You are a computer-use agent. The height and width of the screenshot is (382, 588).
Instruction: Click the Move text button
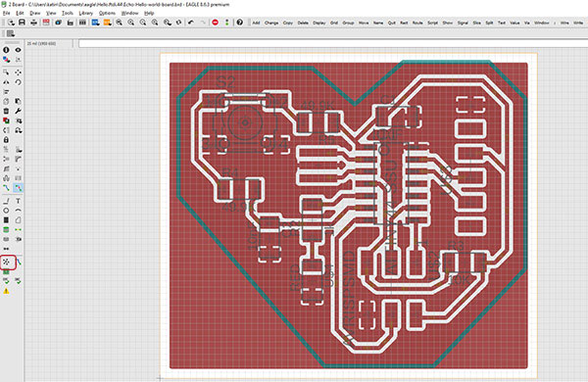pyautogui.click(x=364, y=23)
